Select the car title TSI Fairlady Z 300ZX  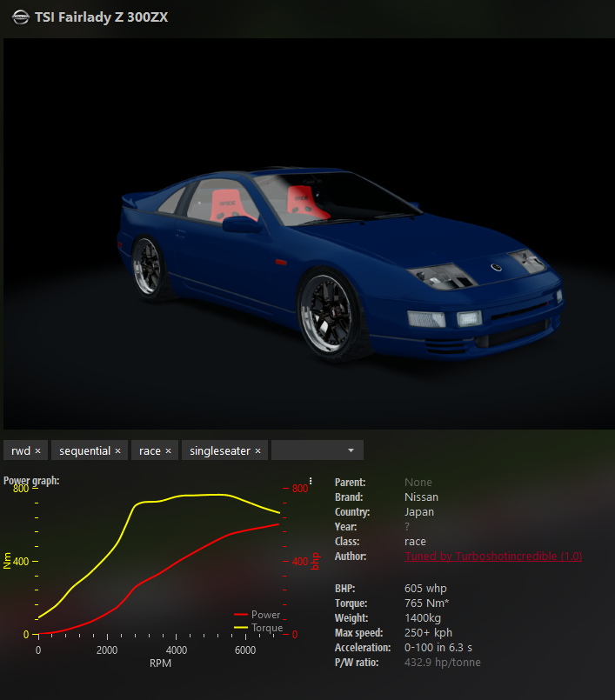coord(102,17)
